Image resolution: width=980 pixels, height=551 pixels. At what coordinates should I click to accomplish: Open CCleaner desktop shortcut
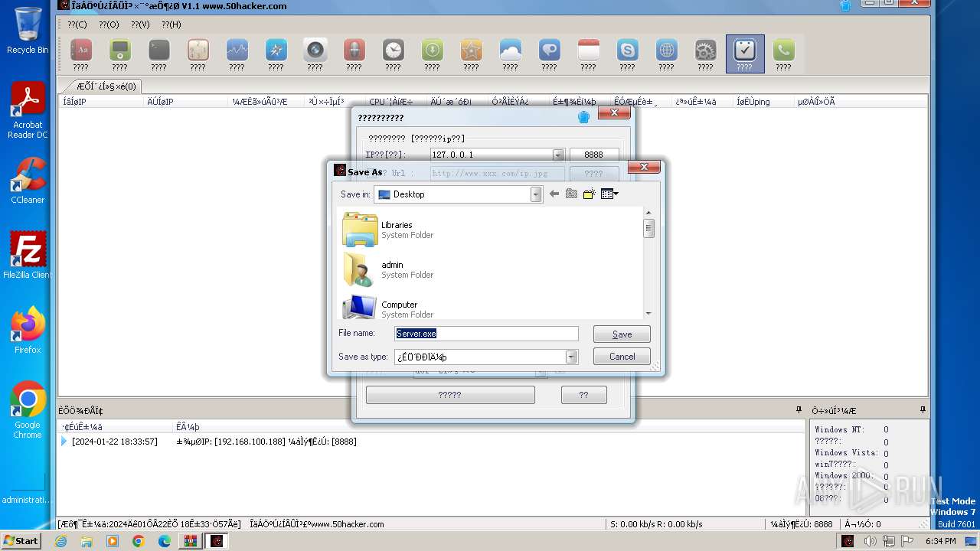[x=28, y=181]
